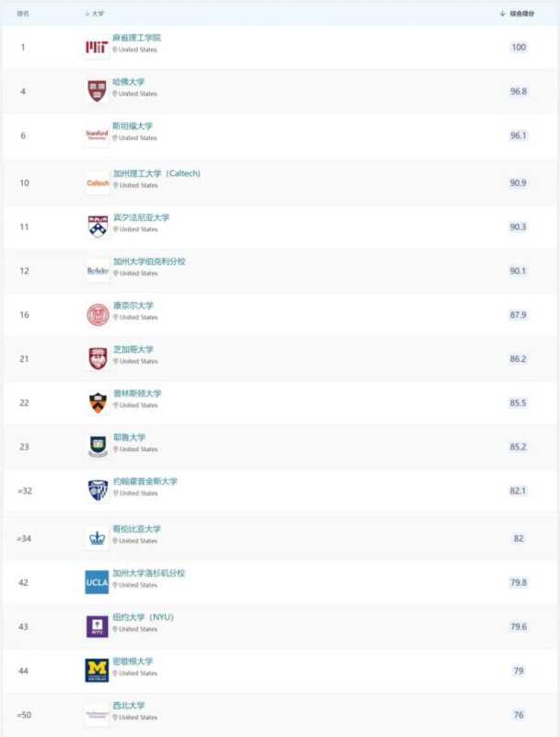Open 宾夕法尼亚大学 link
The height and width of the screenshot is (737, 560).
coord(141,217)
